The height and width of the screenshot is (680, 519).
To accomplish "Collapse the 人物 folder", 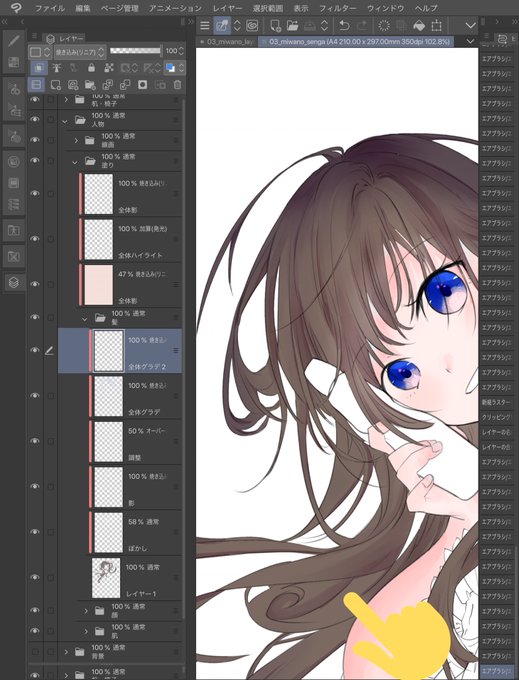I will pos(65,121).
